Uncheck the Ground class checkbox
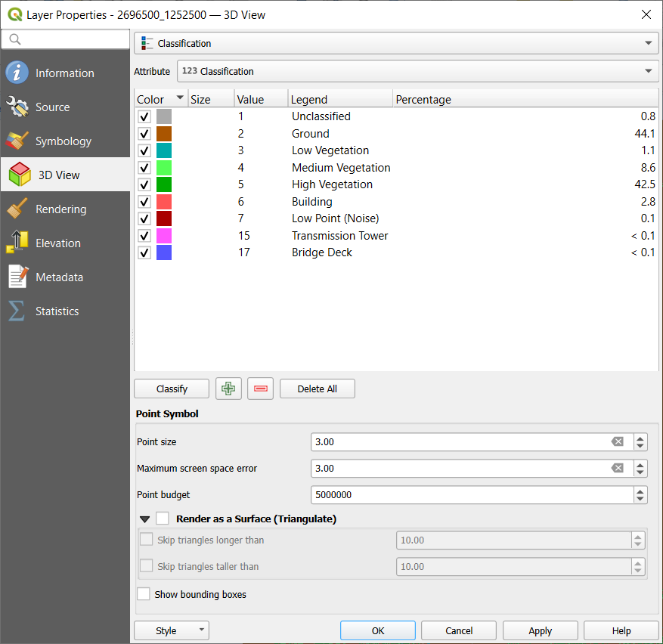The image size is (663, 644). pyautogui.click(x=144, y=134)
